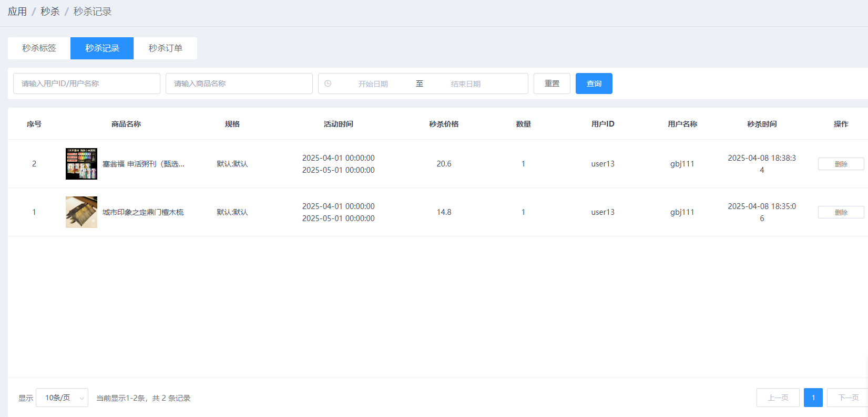This screenshot has height=417, width=868.
Task: Expand the 10条/页 page size dropdown
Action: point(62,398)
